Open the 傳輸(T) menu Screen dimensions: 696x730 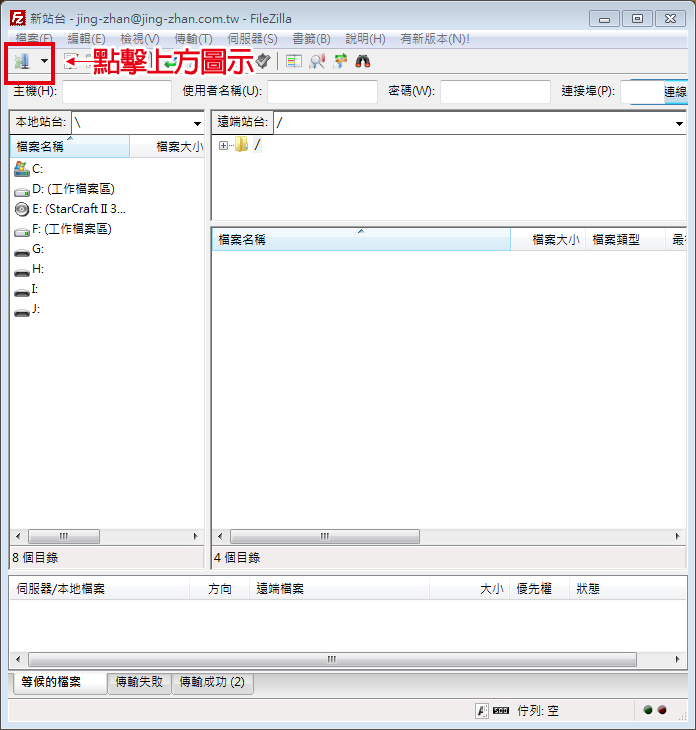[x=193, y=39]
